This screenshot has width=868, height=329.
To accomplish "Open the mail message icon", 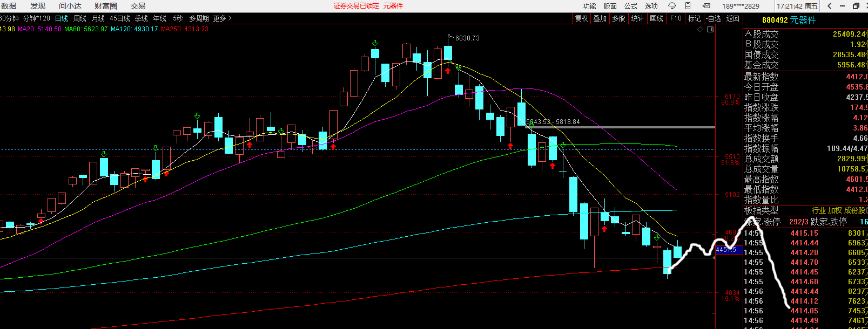I will pos(706,6).
